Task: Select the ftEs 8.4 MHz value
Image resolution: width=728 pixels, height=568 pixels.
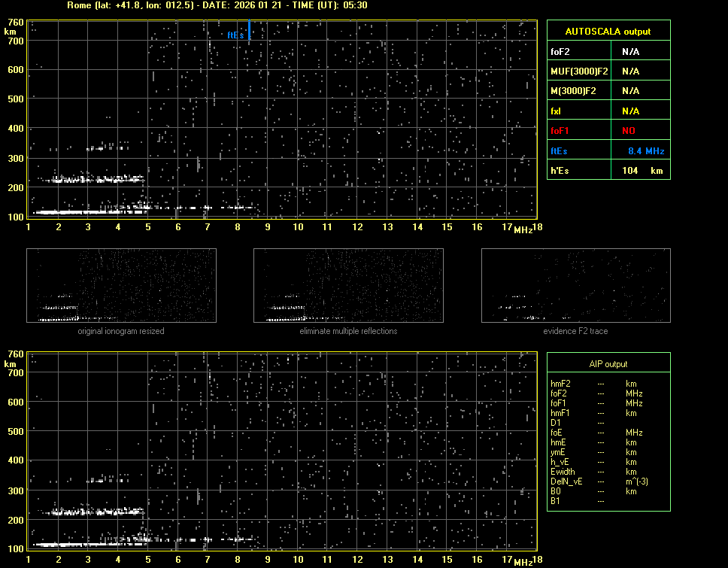Action: pyautogui.click(x=645, y=151)
